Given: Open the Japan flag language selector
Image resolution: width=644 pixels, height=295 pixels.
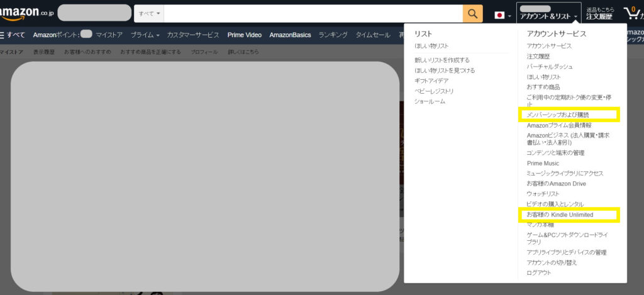Looking at the screenshot, I should click(502, 16).
